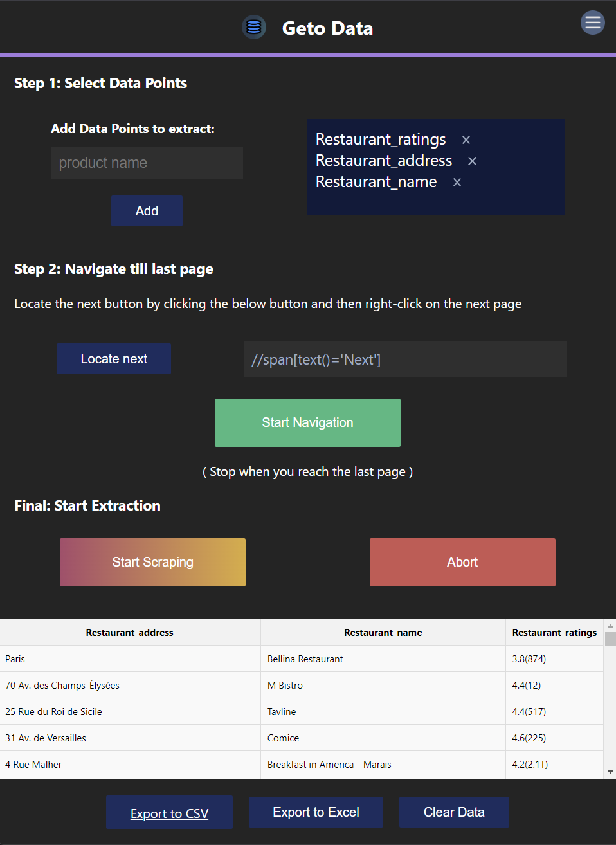Clear Data from the table
The image size is (616, 845).
[x=454, y=812]
